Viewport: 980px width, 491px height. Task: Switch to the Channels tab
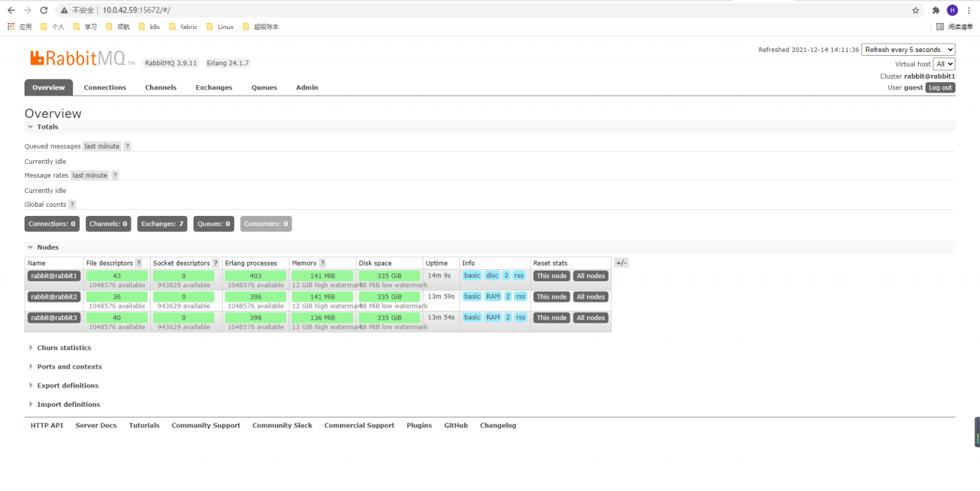pyautogui.click(x=161, y=87)
